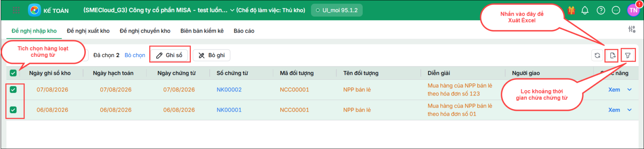Open the notifications bell
The width and height of the screenshot is (644, 149).
[585, 10]
